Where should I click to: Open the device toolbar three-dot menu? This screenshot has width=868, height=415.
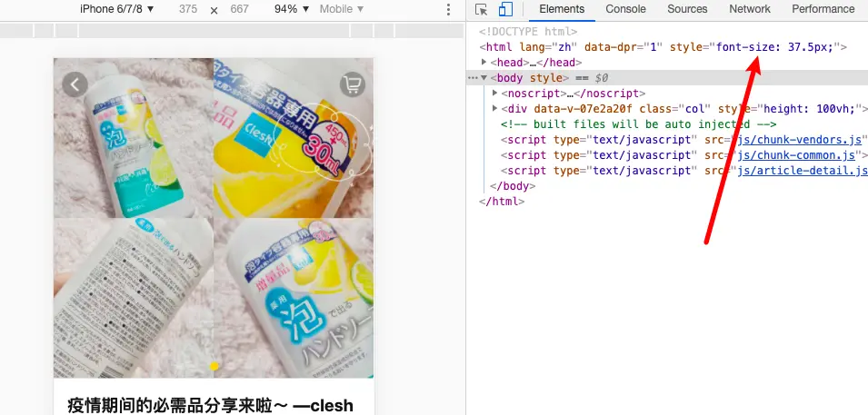click(448, 9)
